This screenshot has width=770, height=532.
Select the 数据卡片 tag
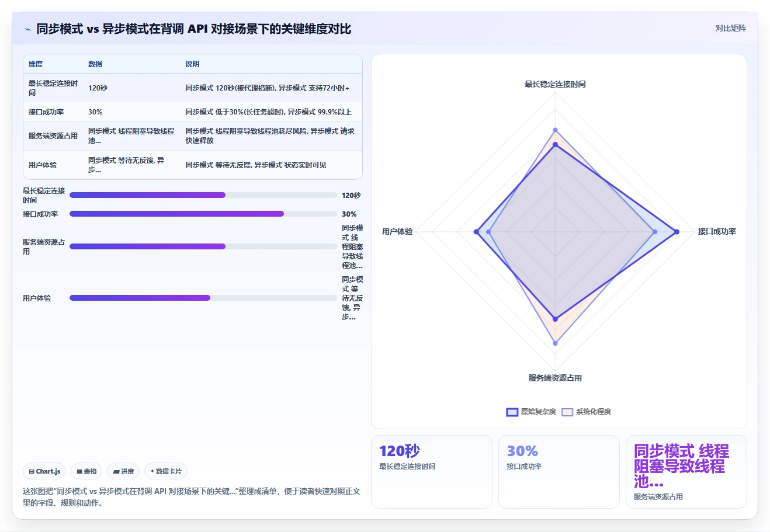(166, 471)
